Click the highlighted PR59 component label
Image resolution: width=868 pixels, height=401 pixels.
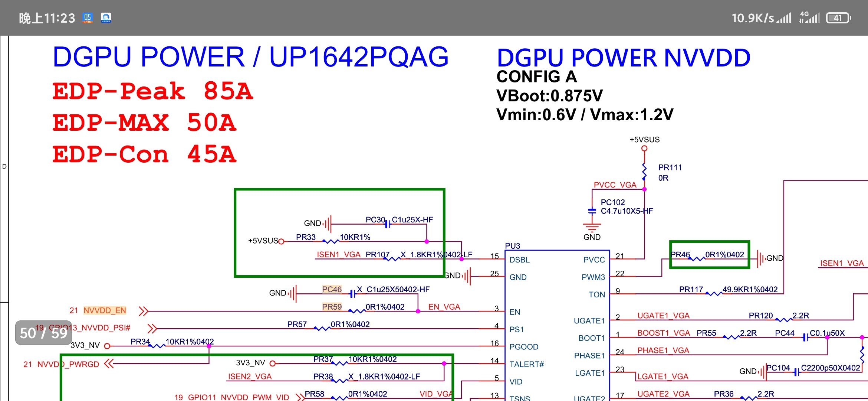(332, 307)
